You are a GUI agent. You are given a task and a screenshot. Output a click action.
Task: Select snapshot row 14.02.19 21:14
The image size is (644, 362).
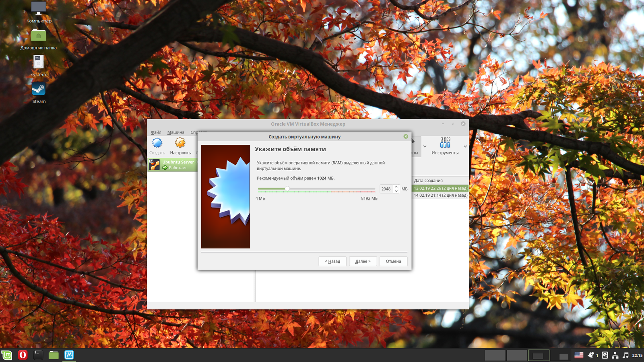440,195
